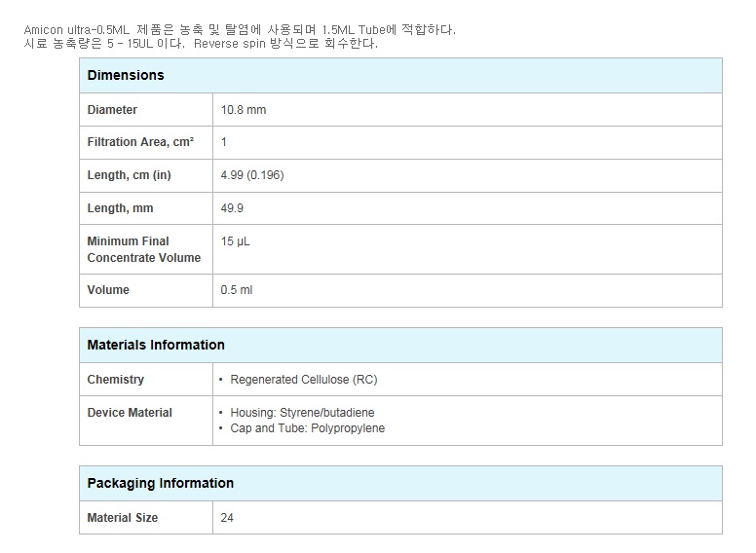Select the Device Material label
This screenshot has height=553, width=756.
(x=130, y=413)
